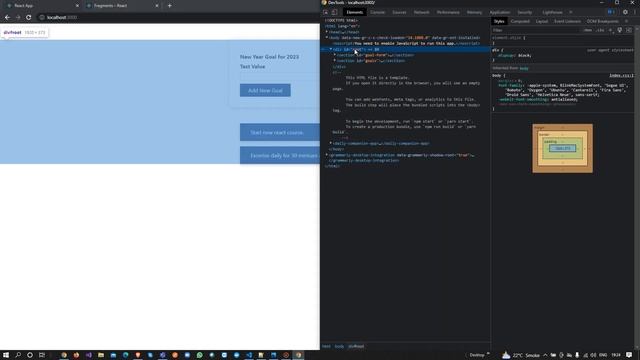The image size is (640, 360).
Task: Expand the head element node
Action: [x=327, y=32]
